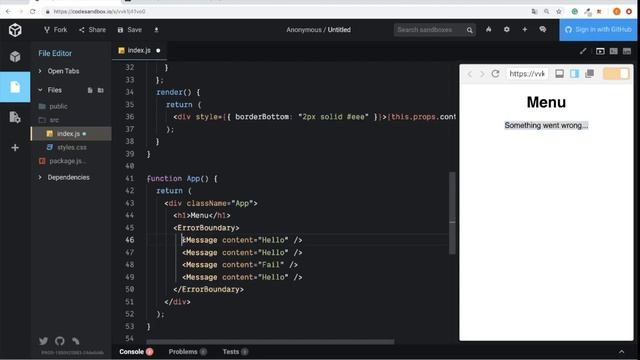
Task: Click the browser address bar
Action: click(286, 12)
